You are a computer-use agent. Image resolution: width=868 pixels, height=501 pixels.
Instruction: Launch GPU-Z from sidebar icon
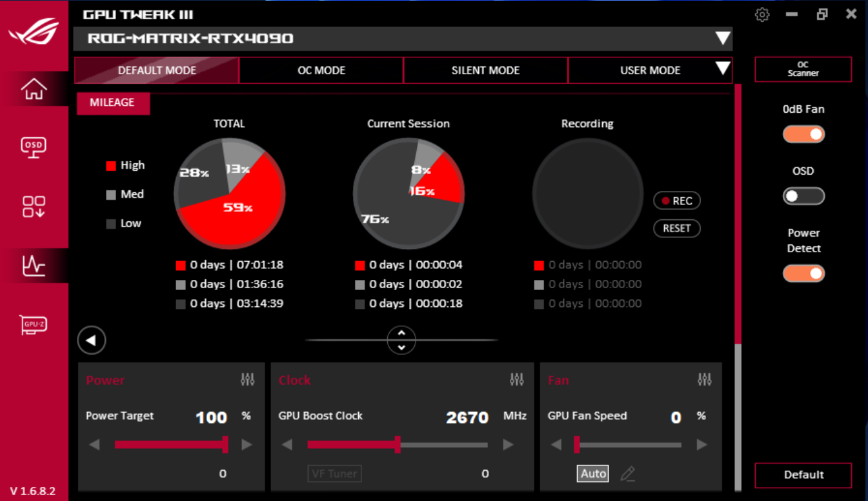click(x=34, y=325)
